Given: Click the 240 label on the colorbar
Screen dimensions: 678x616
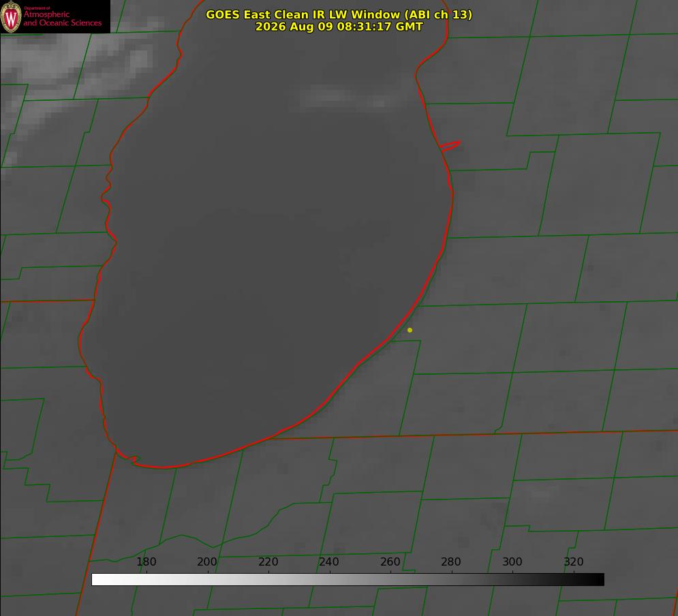Looking at the screenshot, I should (329, 561).
